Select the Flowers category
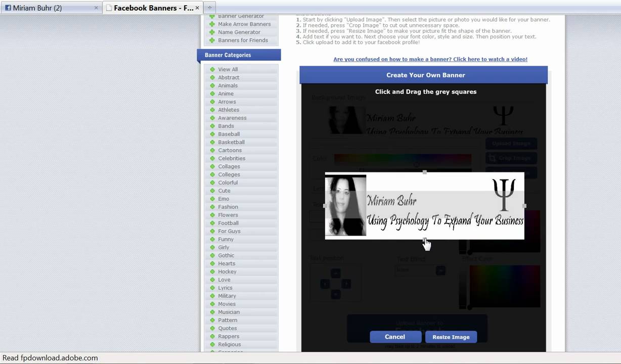621x364 pixels. [x=228, y=215]
